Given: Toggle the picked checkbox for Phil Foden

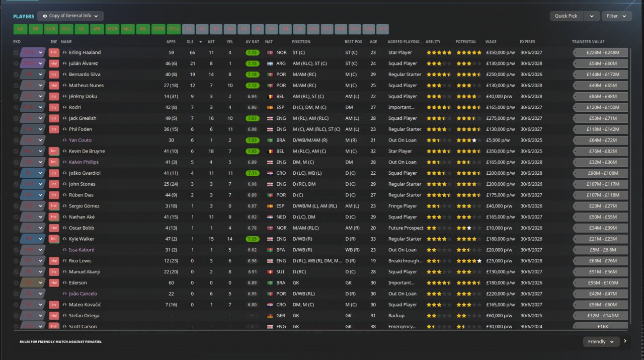Looking at the screenshot, I should coord(16,129).
